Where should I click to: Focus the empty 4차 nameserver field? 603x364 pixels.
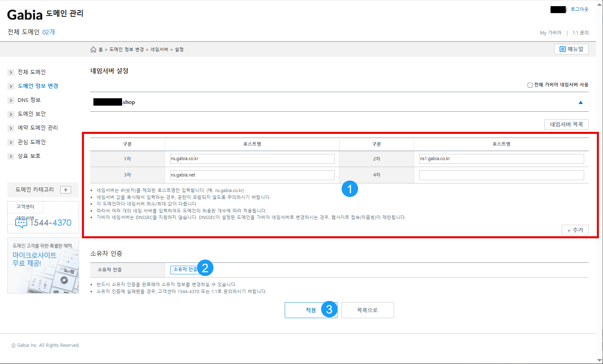[x=502, y=175]
